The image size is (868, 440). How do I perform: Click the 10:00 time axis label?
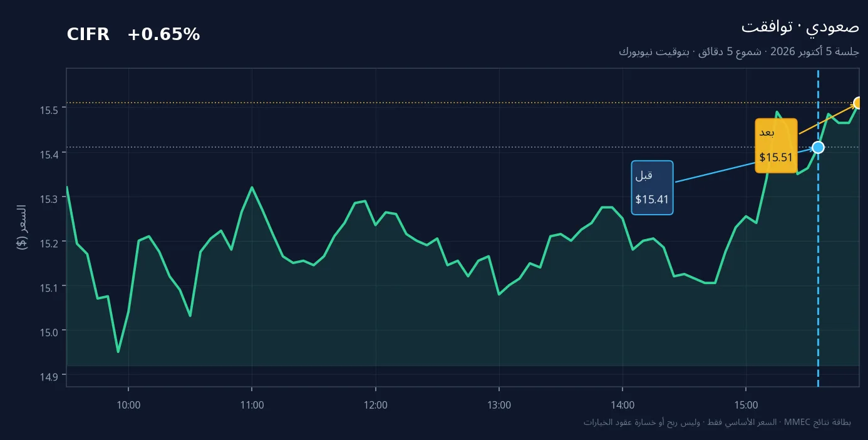(x=128, y=405)
